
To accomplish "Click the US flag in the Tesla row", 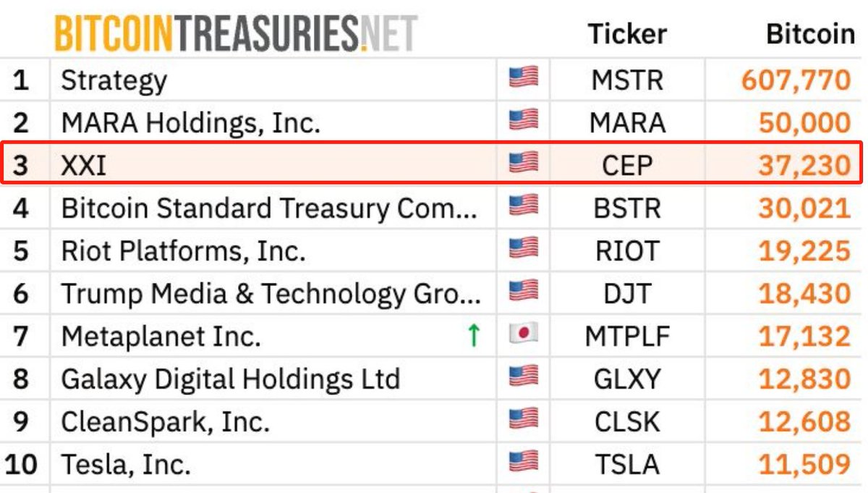I will [x=524, y=463].
